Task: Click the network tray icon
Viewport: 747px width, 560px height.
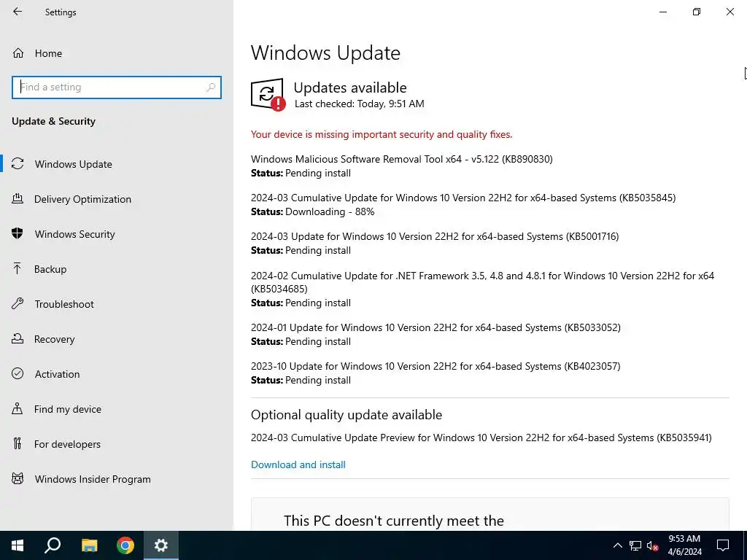Action: click(x=635, y=545)
